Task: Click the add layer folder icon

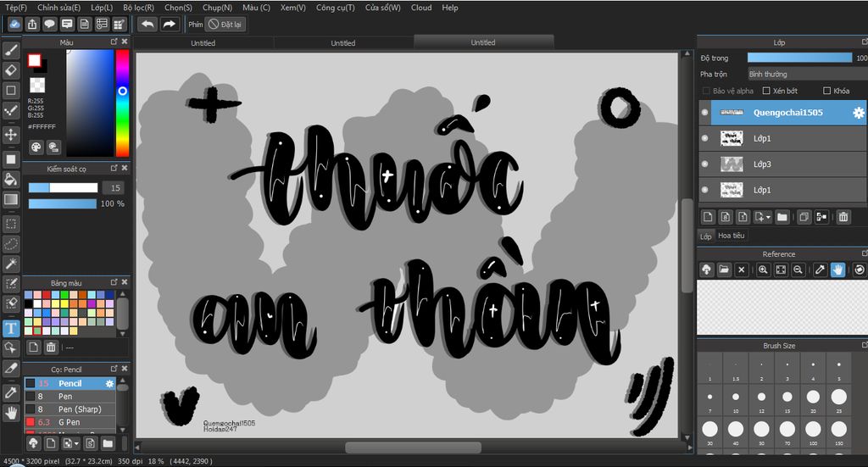Action: point(782,217)
